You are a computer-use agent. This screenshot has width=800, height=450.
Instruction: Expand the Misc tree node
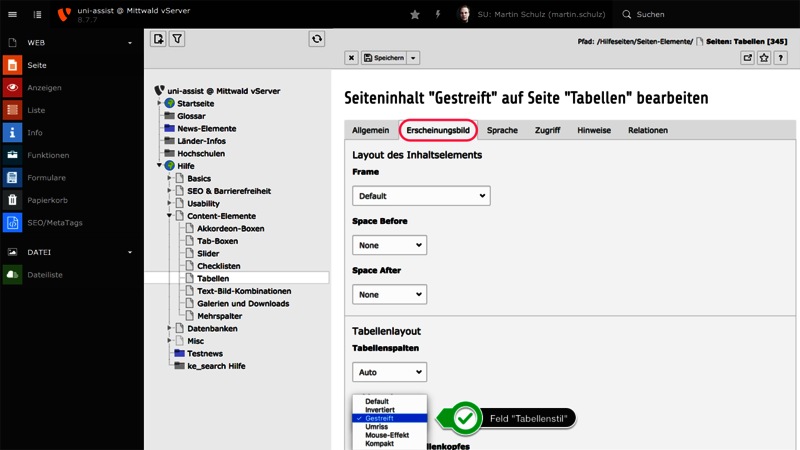coord(169,340)
